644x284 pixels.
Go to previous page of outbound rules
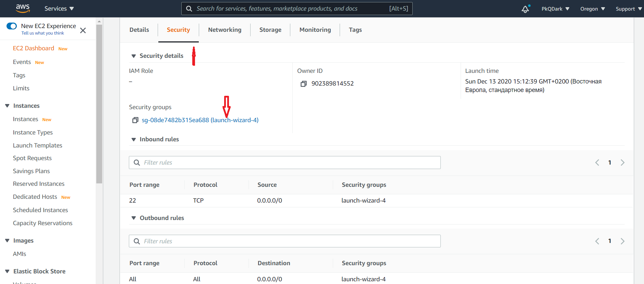597,241
